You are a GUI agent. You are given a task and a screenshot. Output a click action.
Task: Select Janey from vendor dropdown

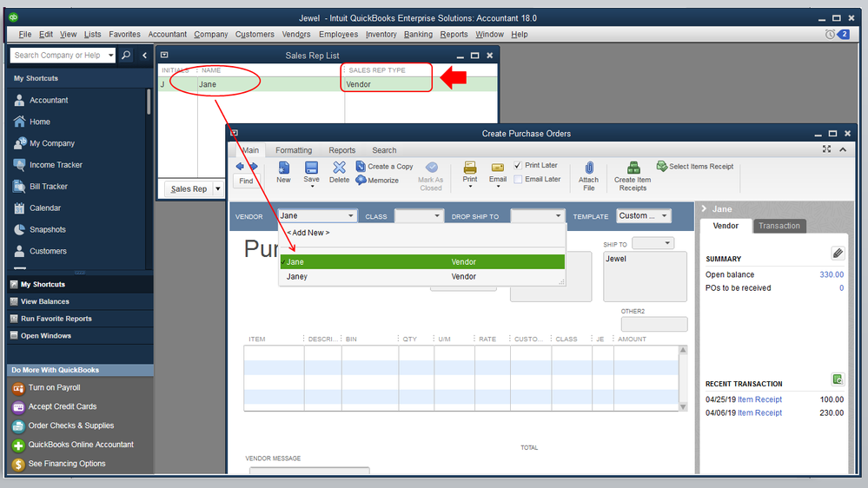point(421,277)
